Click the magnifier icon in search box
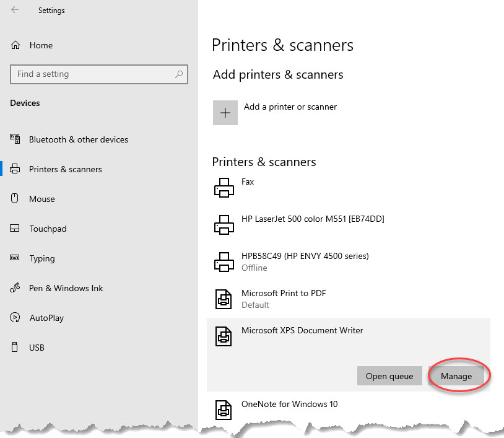The width and height of the screenshot is (504, 438). pyautogui.click(x=179, y=74)
